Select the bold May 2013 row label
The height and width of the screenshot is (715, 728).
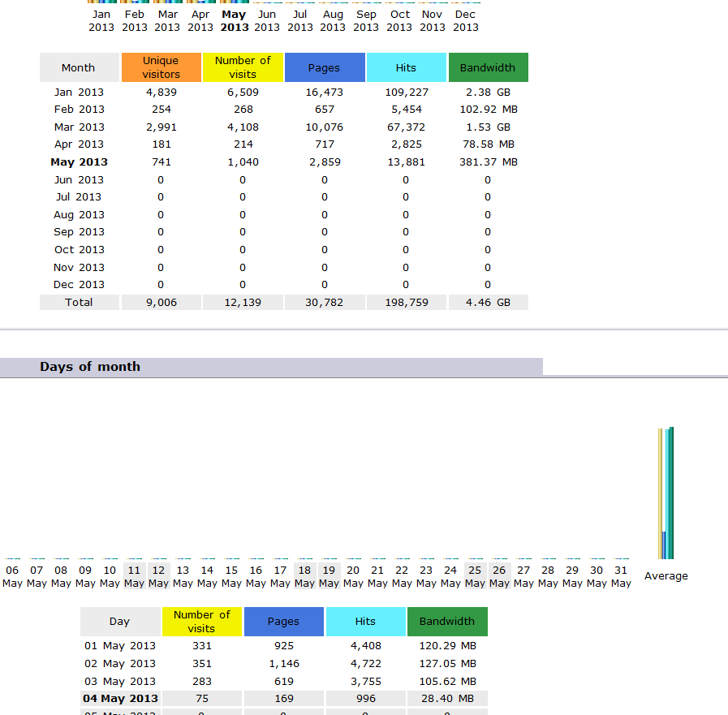[x=79, y=162]
